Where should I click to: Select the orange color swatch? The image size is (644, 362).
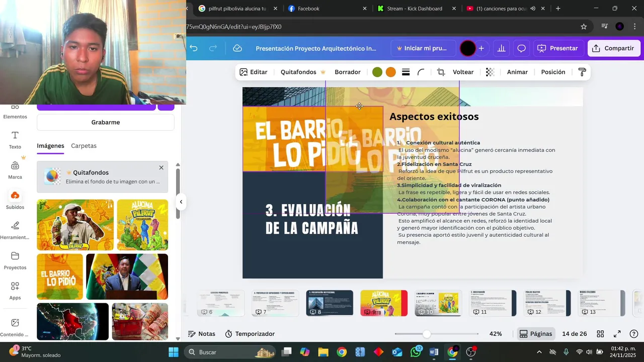pyautogui.click(x=391, y=72)
